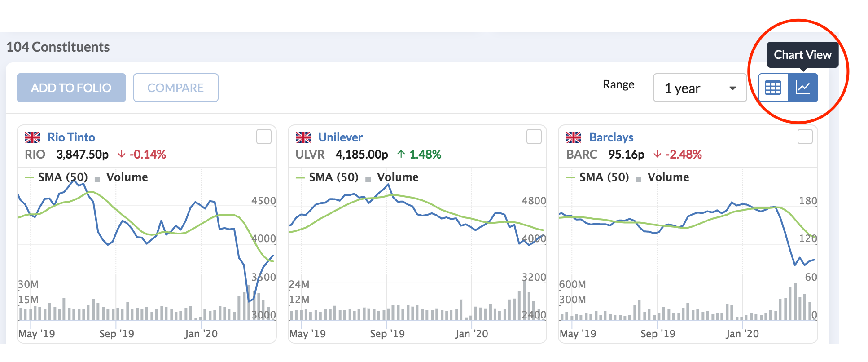Image resolution: width=868 pixels, height=362 pixels.
Task: Click the ADD TO FOLIO button
Action: point(71,88)
